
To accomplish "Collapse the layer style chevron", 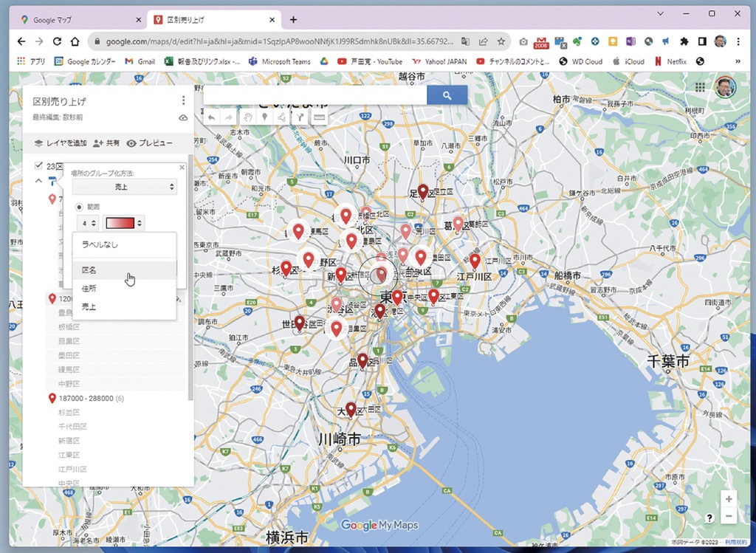I will (38, 181).
